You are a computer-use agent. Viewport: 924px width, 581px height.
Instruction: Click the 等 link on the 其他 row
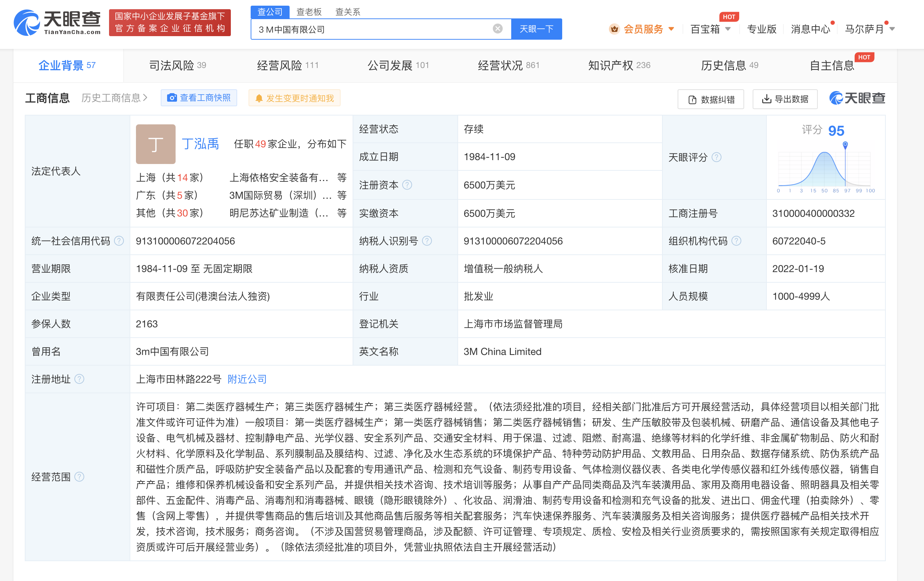point(342,213)
